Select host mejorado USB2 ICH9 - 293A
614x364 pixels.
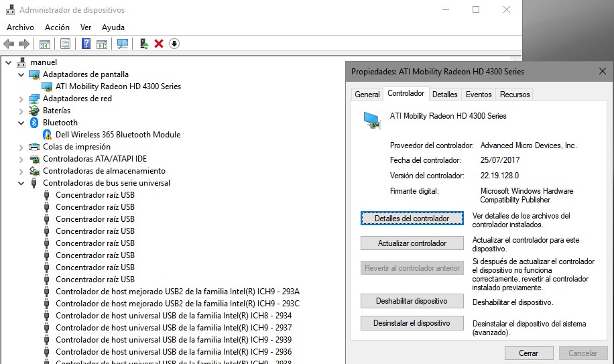coord(178,292)
